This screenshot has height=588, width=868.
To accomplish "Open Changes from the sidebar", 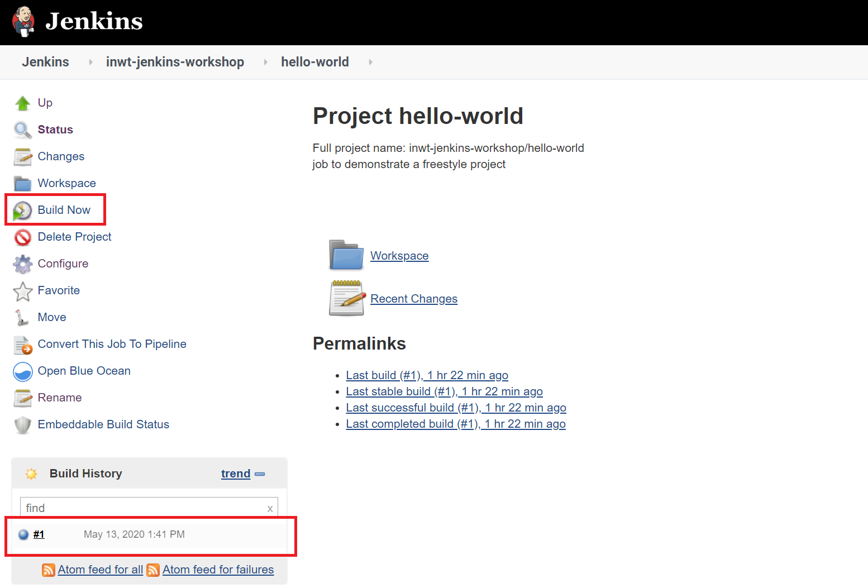I will click(61, 156).
